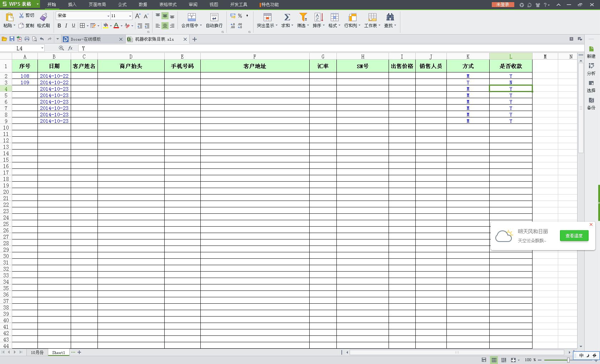Image resolution: width=600 pixels, height=364 pixels.
Task: Click the Sum (求和) sigma icon
Action: (x=287, y=17)
